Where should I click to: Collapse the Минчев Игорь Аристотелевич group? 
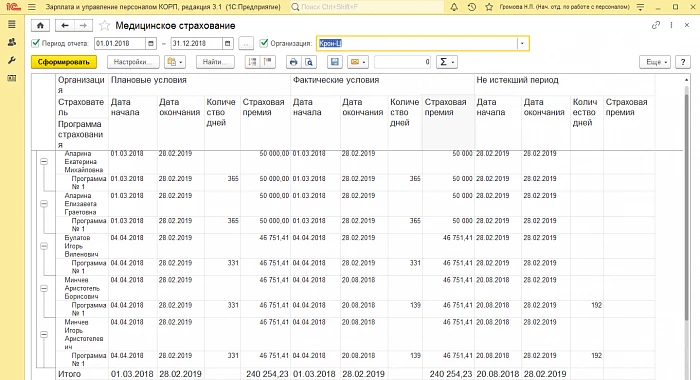44,334
